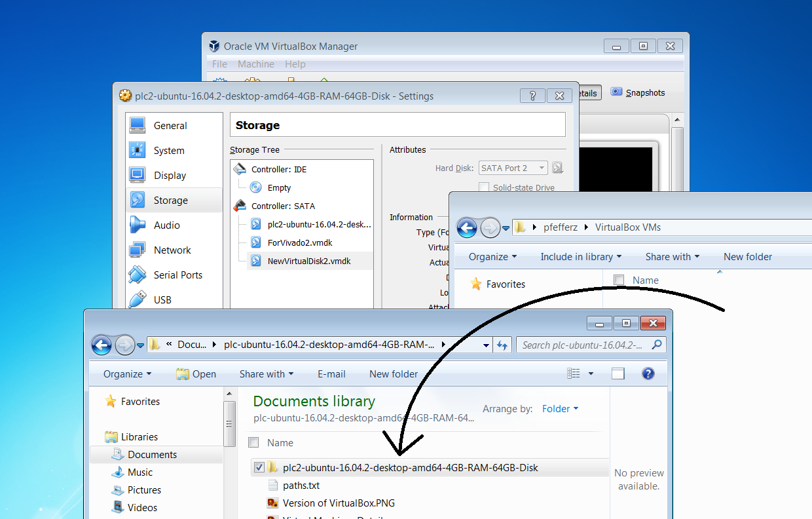This screenshot has height=519, width=812.
Task: Uncheck plc2-ubuntu folder checkbox
Action: click(259, 467)
